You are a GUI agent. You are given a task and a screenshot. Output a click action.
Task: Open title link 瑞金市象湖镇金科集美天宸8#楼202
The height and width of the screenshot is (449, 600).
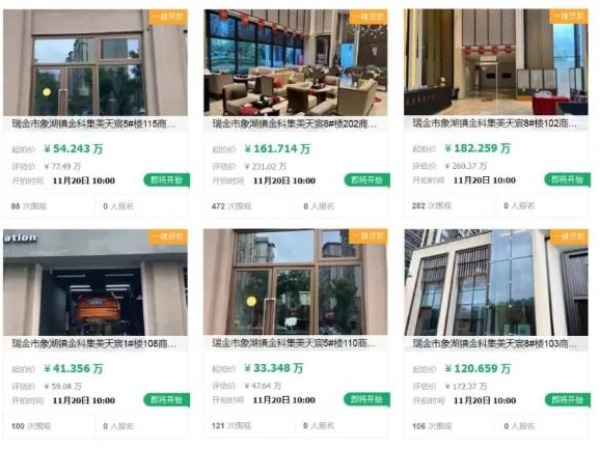tap(295, 124)
